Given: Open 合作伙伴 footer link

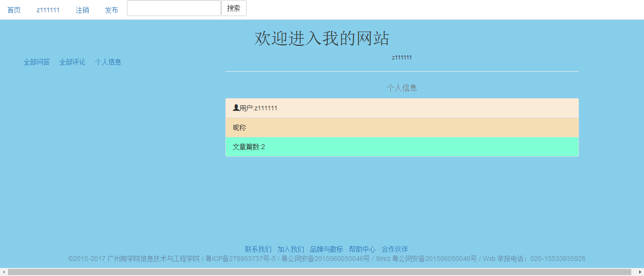Looking at the screenshot, I should point(395,249).
